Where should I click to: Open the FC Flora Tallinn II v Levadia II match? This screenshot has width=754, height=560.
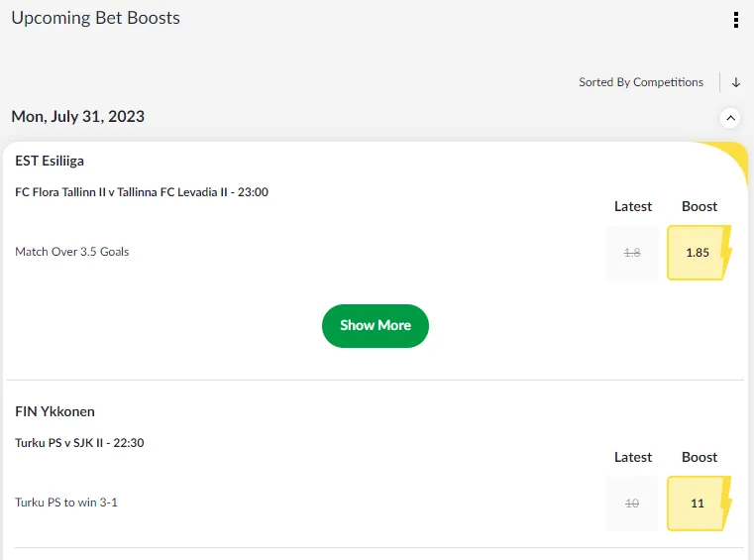tap(142, 192)
